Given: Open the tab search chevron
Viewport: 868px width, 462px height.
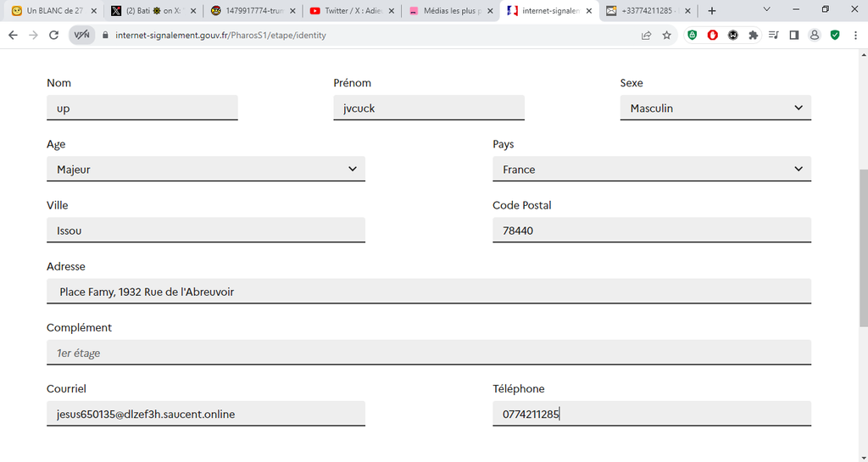Looking at the screenshot, I should (766, 9).
